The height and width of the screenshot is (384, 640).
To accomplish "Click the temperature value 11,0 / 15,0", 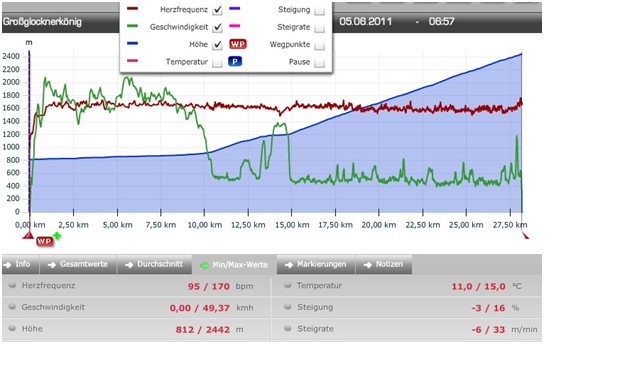I will 478,286.
